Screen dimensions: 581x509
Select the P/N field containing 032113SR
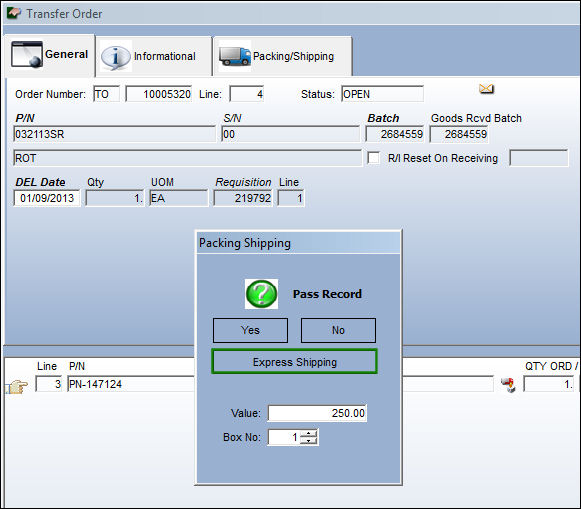click(114, 134)
